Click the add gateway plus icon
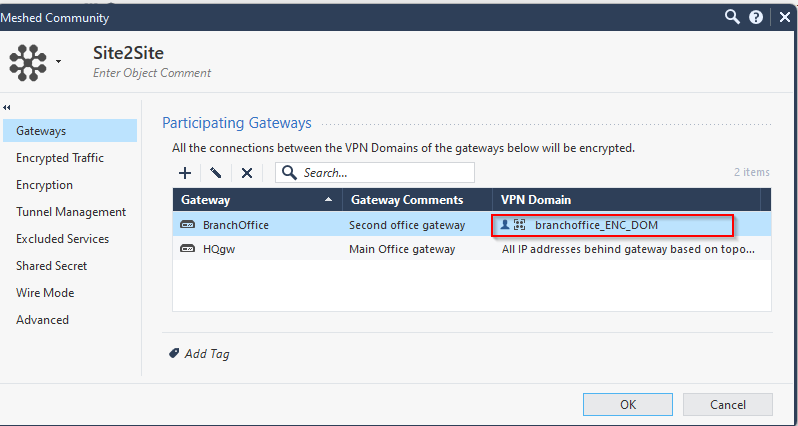The width and height of the screenshot is (798, 426). [185, 173]
